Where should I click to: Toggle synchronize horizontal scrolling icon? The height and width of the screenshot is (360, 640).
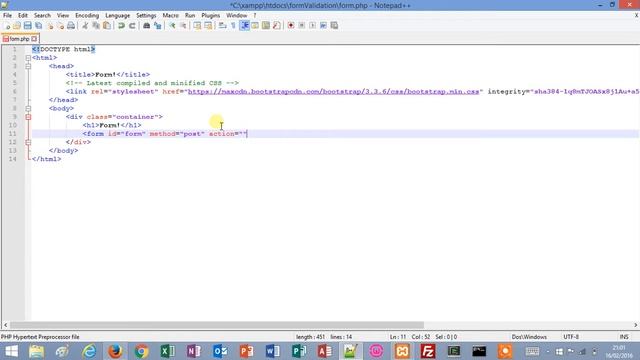[208, 26]
